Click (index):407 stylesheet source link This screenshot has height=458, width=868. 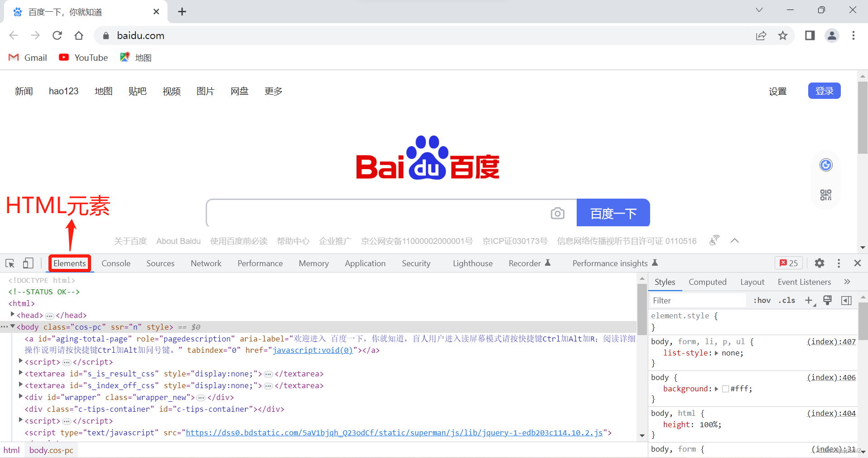[x=831, y=341]
